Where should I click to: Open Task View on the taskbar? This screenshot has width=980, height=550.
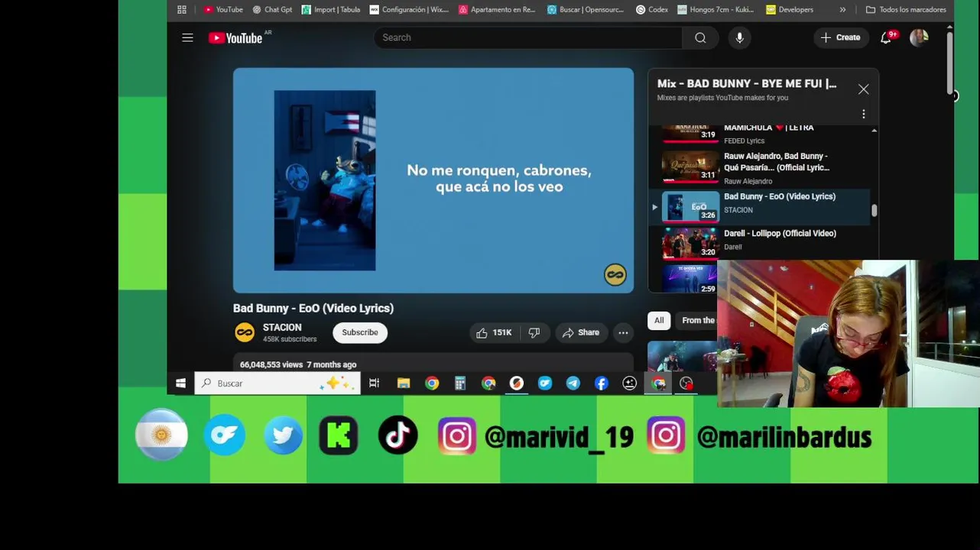tap(374, 383)
